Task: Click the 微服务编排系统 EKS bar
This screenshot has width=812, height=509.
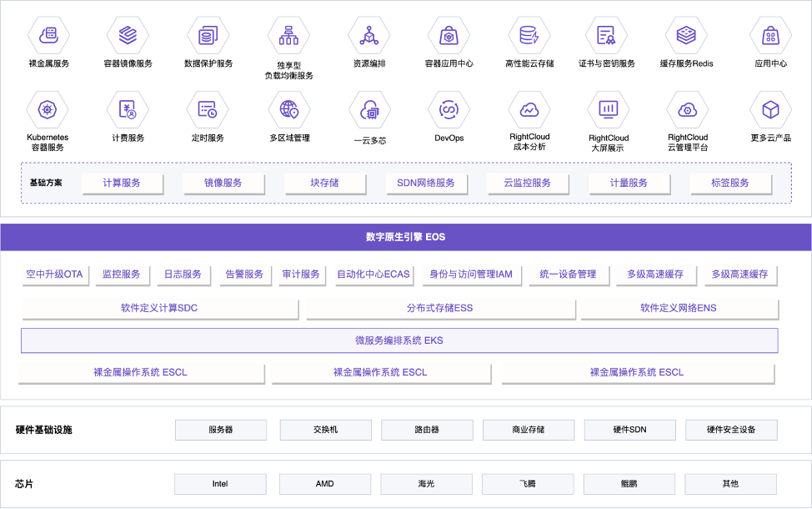Action: [398, 340]
